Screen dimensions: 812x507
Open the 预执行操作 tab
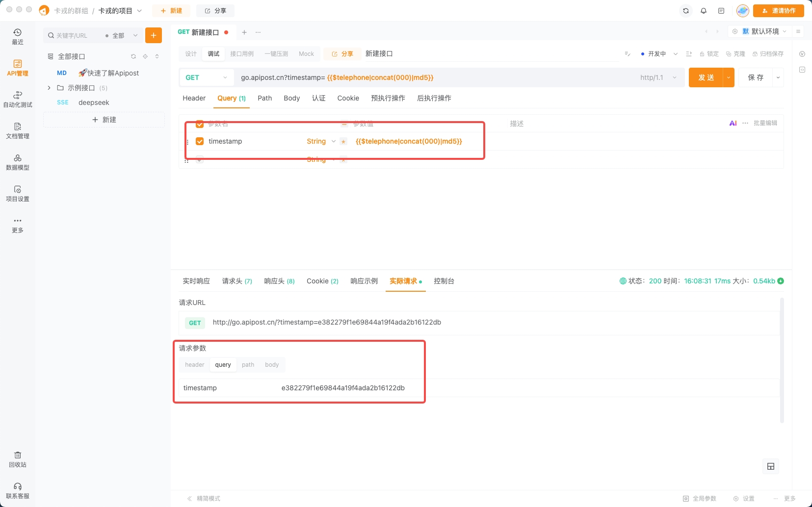[388, 98]
